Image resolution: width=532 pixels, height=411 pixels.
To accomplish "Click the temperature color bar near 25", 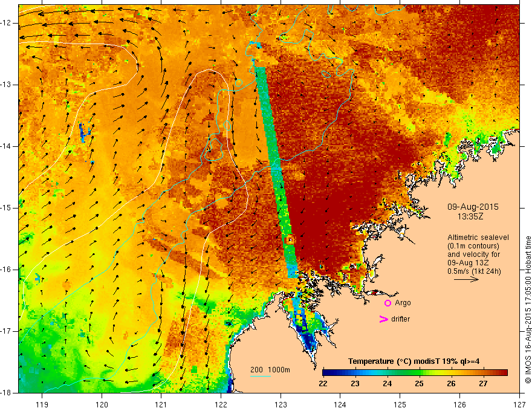I will pos(420,373).
